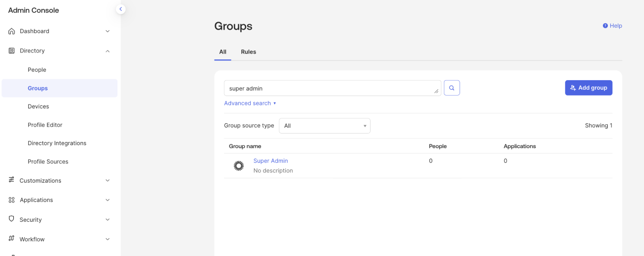Click the group search input field

329,88
